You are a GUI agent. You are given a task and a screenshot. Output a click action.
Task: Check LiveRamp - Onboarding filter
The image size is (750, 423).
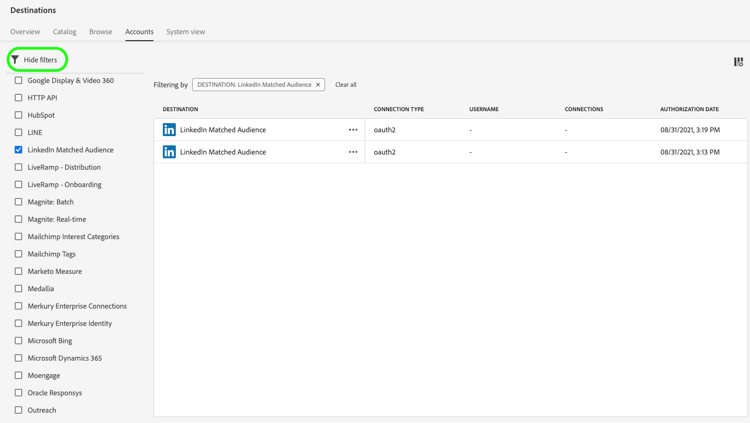[x=18, y=184]
